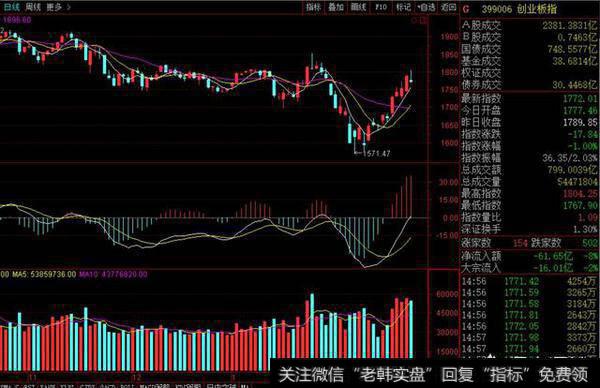This screenshot has height=388, width=600.
Task: Select the 深证换手 value 1.30%
Action: [584, 229]
